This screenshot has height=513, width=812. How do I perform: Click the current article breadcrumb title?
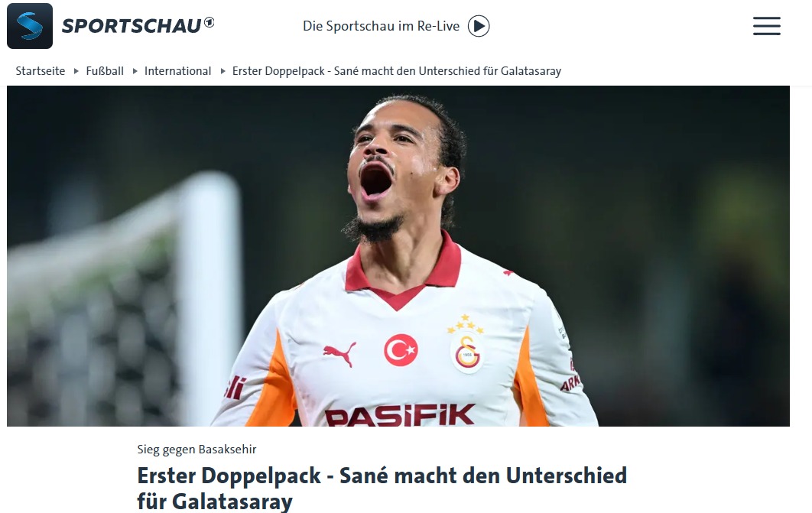[397, 71]
